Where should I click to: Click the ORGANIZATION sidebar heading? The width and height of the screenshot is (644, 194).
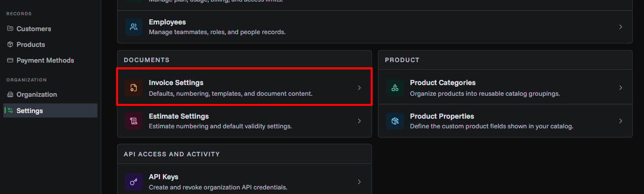[26, 80]
